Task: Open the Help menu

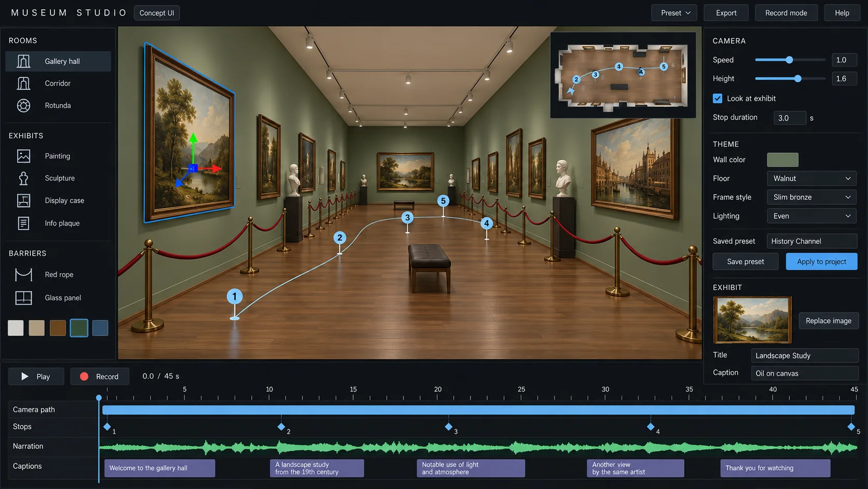Action: 842,13
